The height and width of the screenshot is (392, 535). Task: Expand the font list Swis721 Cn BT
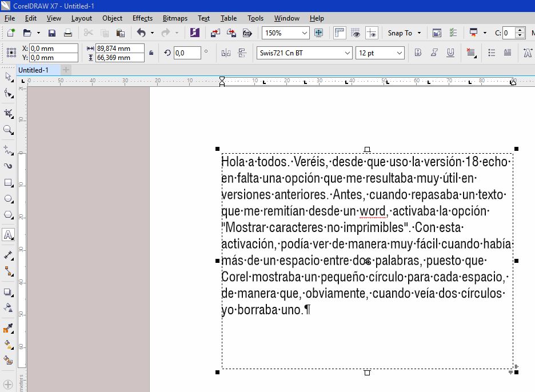click(347, 53)
